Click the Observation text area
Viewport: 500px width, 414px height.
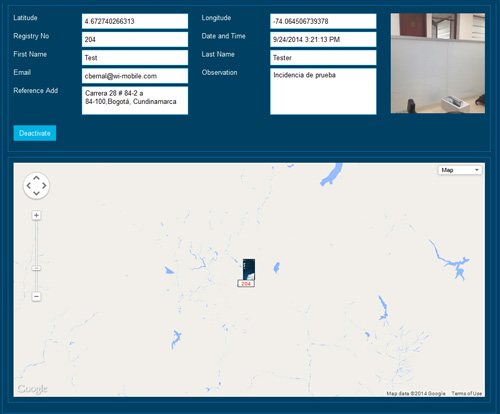click(323, 91)
